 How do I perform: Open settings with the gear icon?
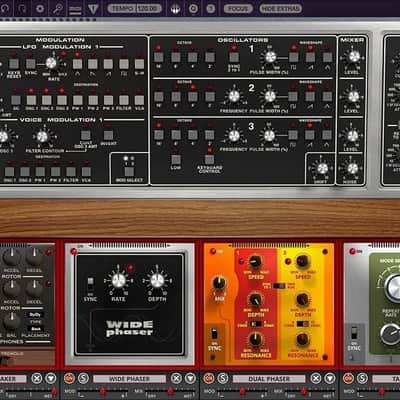tap(40, 8)
